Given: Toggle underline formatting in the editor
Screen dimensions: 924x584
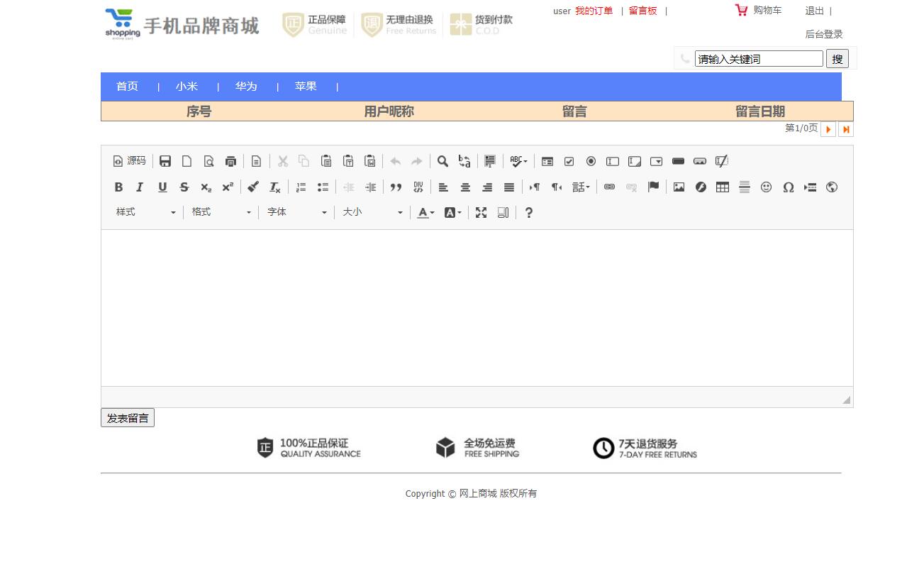Looking at the screenshot, I should tap(162, 187).
